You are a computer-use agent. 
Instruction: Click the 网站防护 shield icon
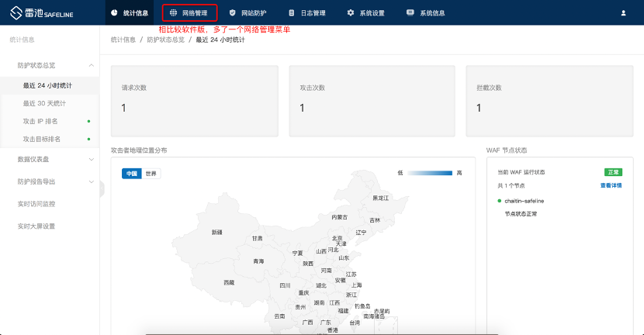point(233,13)
